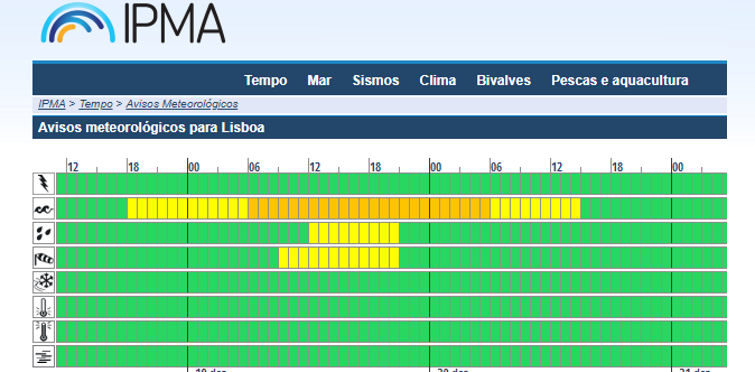Image resolution: width=755 pixels, height=372 pixels.
Task: Click the first orange cell in waves row
Action: pos(253,208)
